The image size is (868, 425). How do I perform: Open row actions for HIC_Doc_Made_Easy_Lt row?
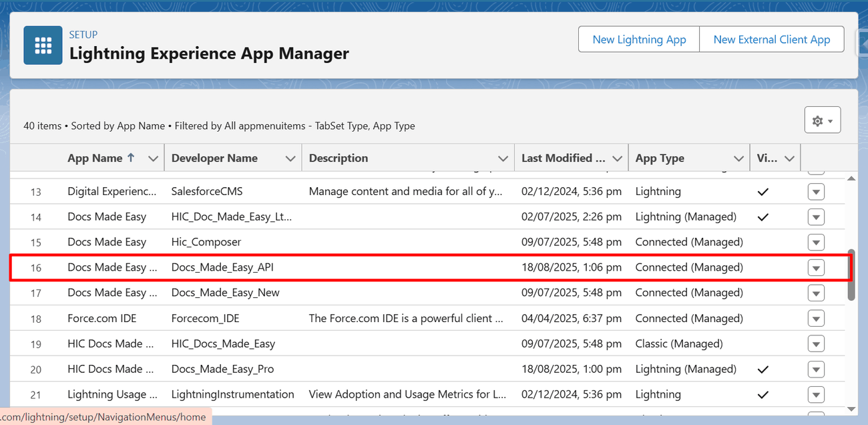(816, 217)
